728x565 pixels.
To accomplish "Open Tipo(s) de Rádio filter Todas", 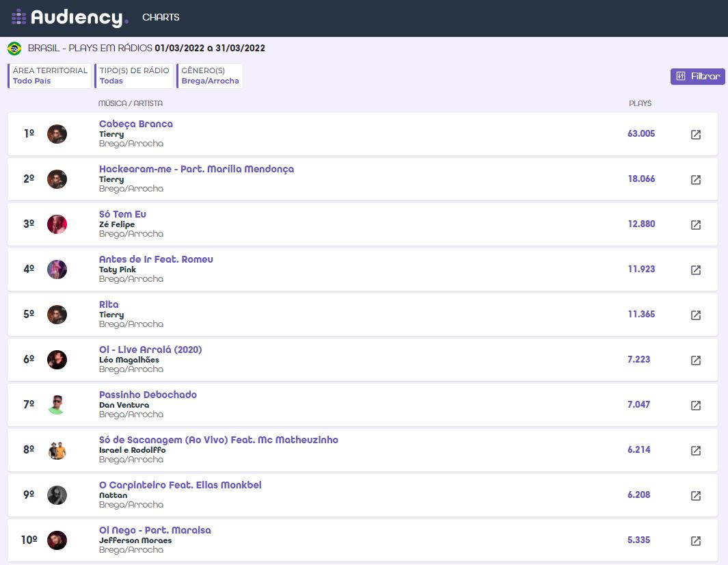I will pos(134,76).
